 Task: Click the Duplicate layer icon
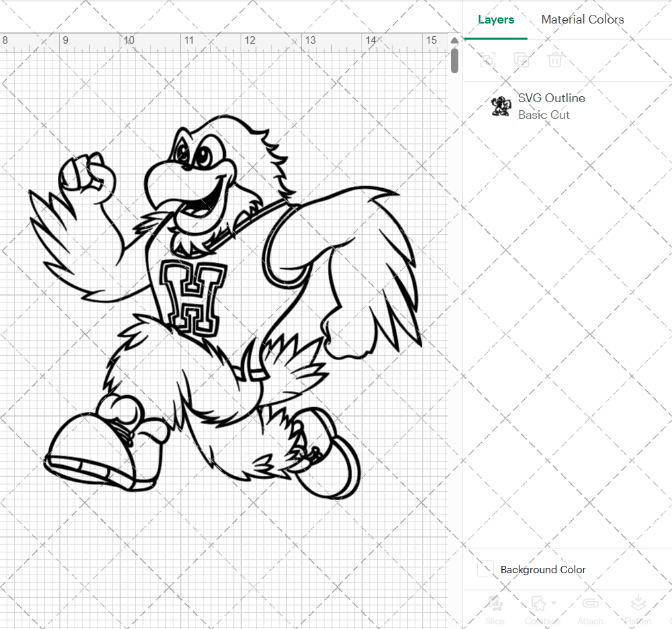[521, 60]
